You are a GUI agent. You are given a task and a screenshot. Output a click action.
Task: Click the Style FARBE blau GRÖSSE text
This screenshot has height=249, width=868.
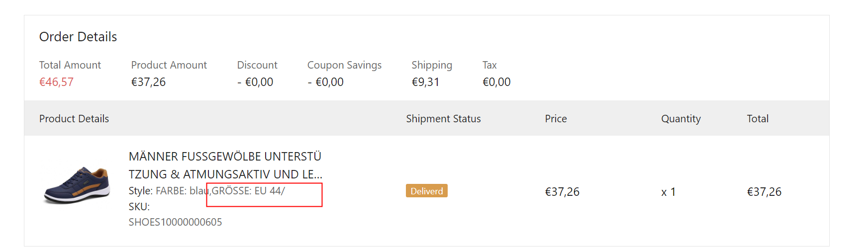[x=206, y=191]
